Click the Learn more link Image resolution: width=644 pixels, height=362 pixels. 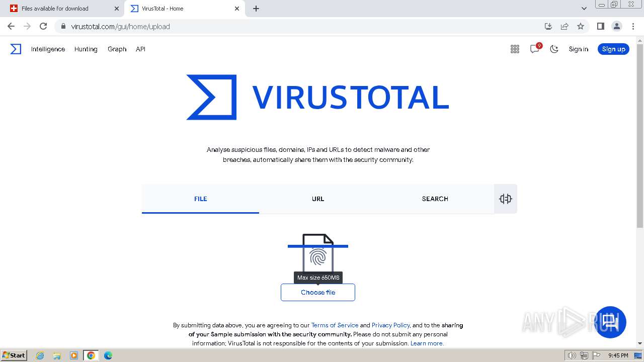427,343
